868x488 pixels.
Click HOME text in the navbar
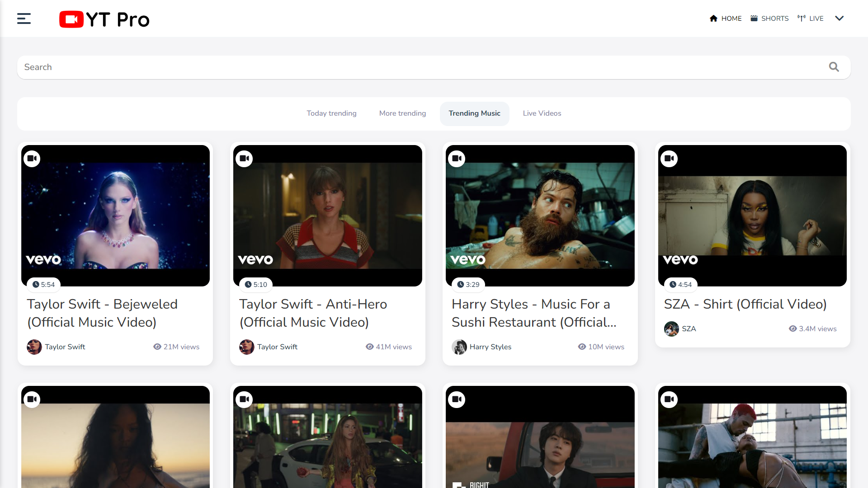coord(731,19)
